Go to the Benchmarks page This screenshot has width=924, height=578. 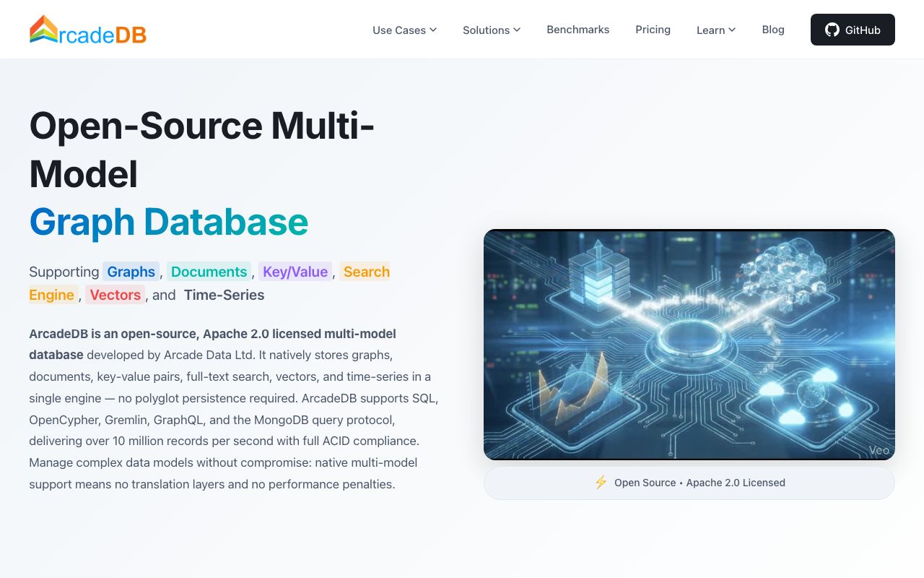point(578,30)
